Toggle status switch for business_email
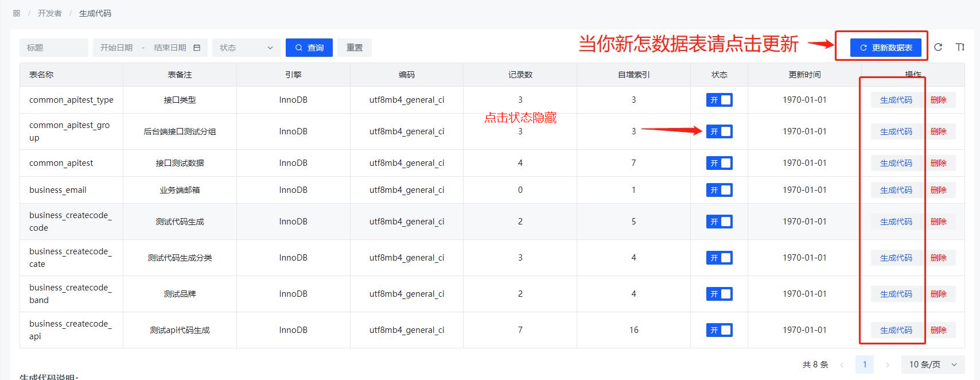Image resolution: width=980 pixels, height=380 pixels. coord(719,190)
